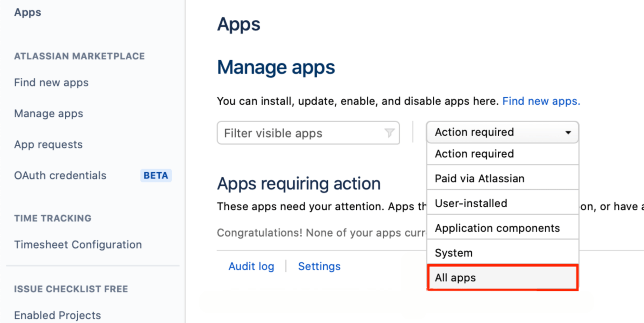
Task: Click the 'Manage apps' page heading
Action: 276,67
